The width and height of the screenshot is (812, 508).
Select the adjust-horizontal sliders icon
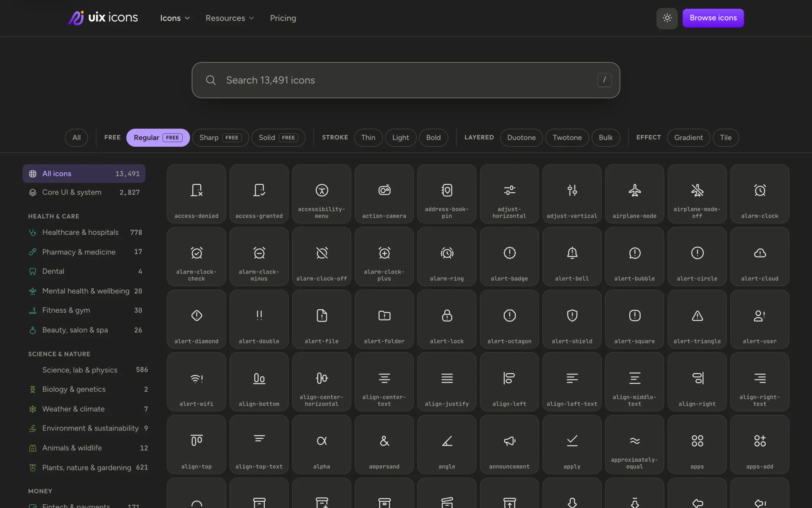pyautogui.click(x=509, y=194)
